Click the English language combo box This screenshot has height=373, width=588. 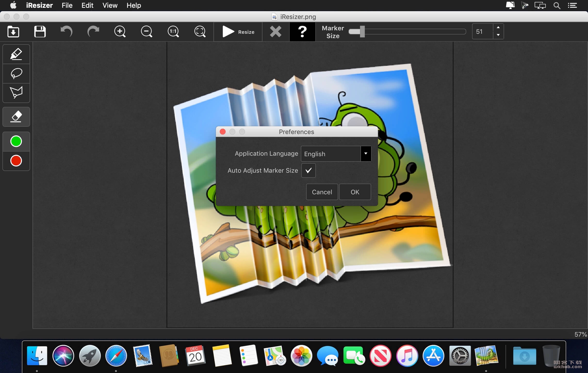pyautogui.click(x=336, y=153)
